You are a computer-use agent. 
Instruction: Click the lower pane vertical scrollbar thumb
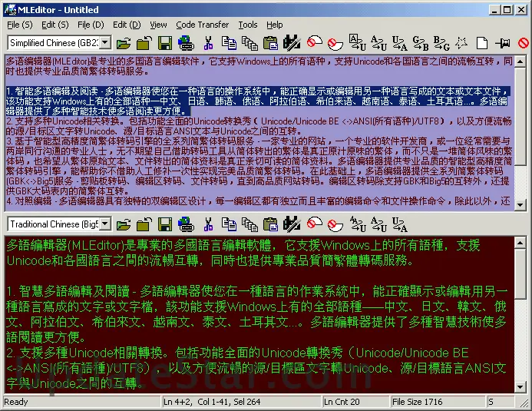[x=520, y=274]
